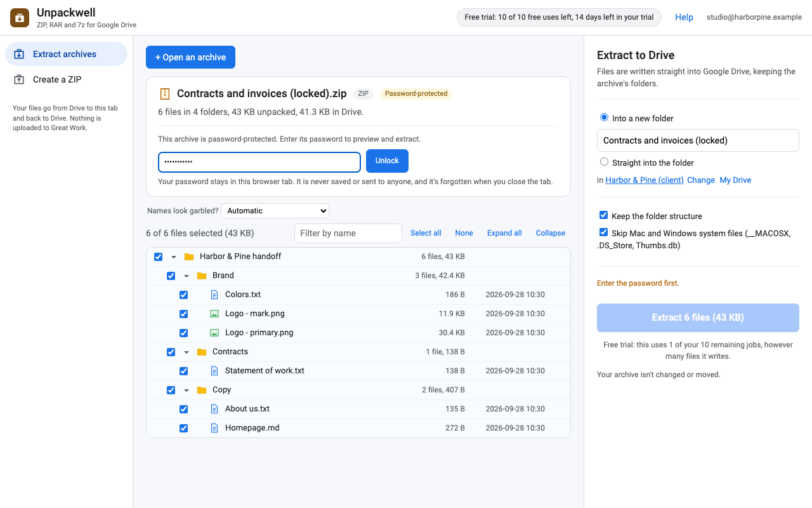
Task: Click the archive file icon beside the zip name
Action: [165, 94]
